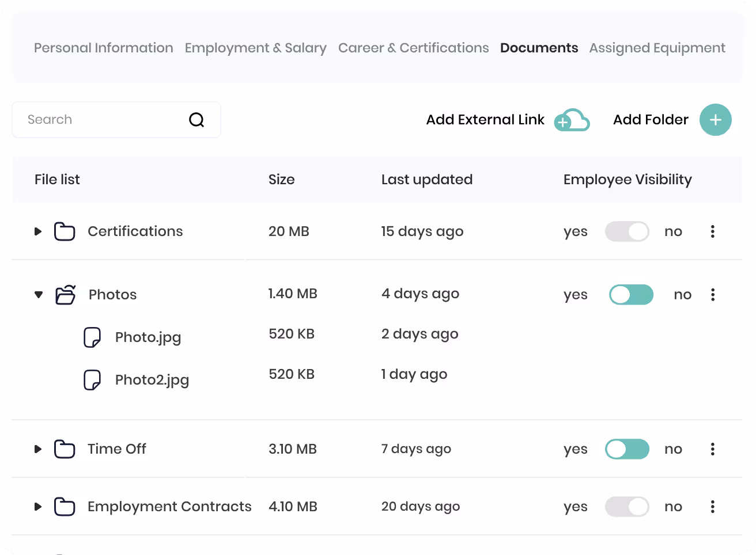756x555 pixels.
Task: Collapse the Photos folder arrow
Action: (39, 295)
